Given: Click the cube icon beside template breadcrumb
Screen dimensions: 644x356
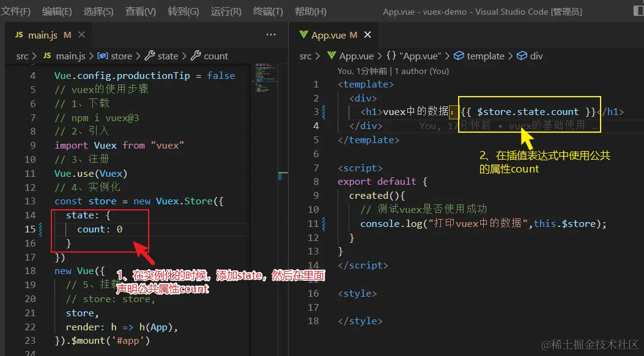Looking at the screenshot, I should [x=459, y=56].
